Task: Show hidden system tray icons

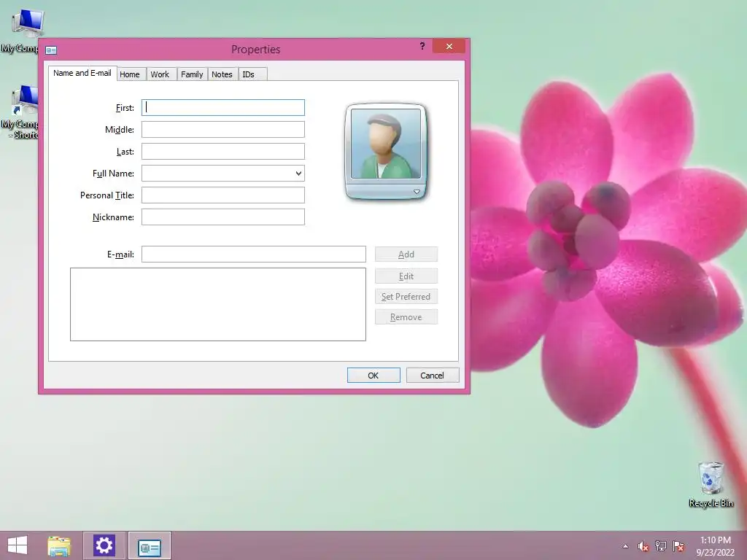Action: (x=625, y=546)
